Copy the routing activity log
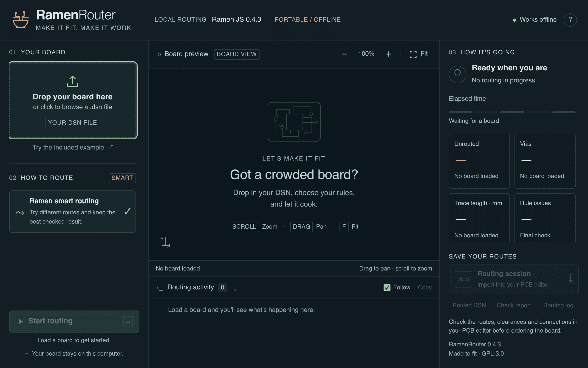The image size is (588, 368). pyautogui.click(x=424, y=287)
